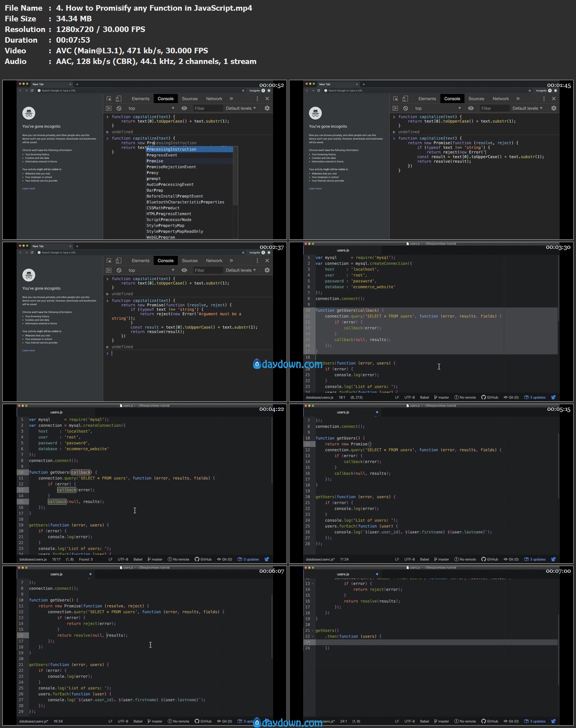Click UTF-8 encoding selector in 00:04:22 frame
The image size is (576, 728).
(123, 559)
